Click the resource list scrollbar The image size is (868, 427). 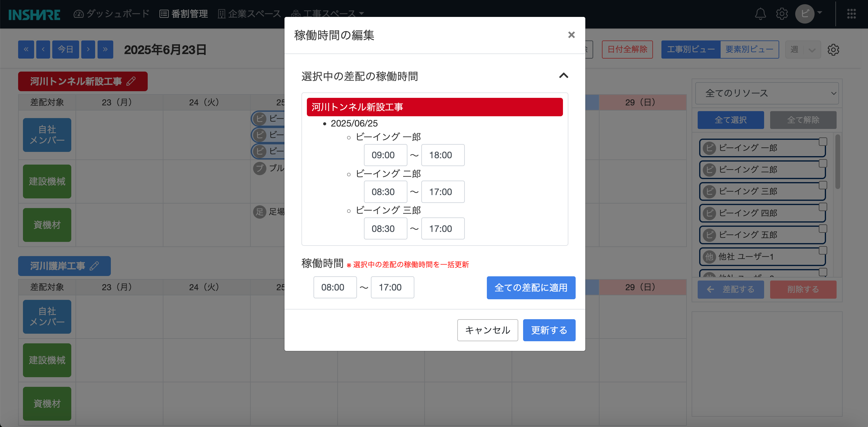(837, 162)
